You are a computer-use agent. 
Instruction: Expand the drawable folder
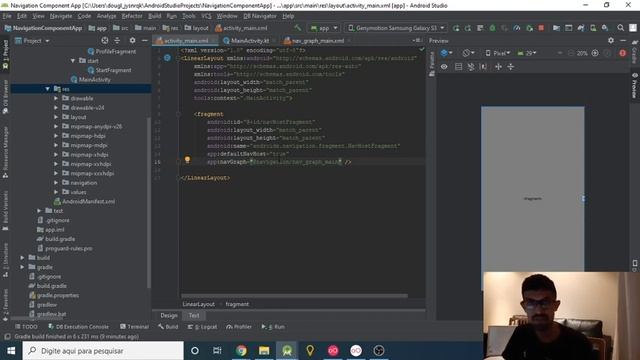click(56, 98)
